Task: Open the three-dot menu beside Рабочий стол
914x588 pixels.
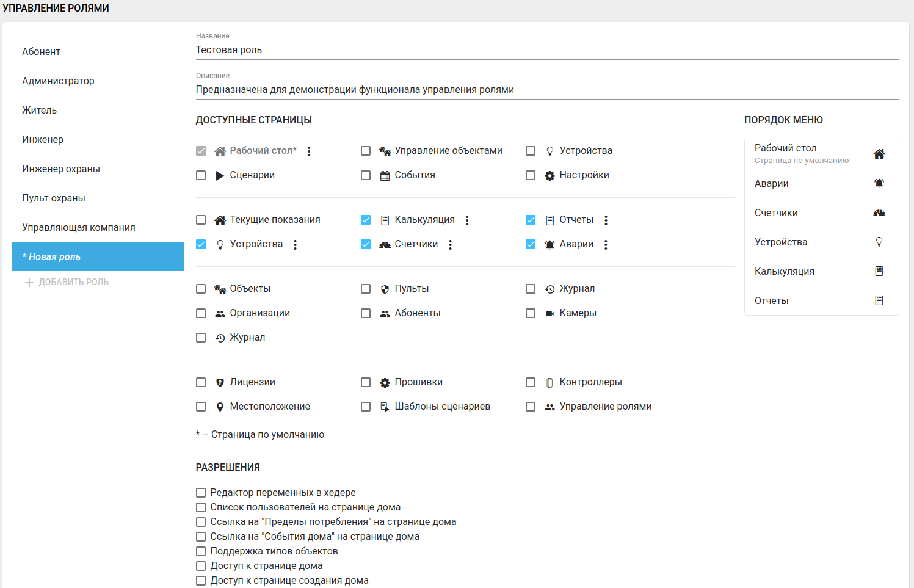Action: (309, 151)
